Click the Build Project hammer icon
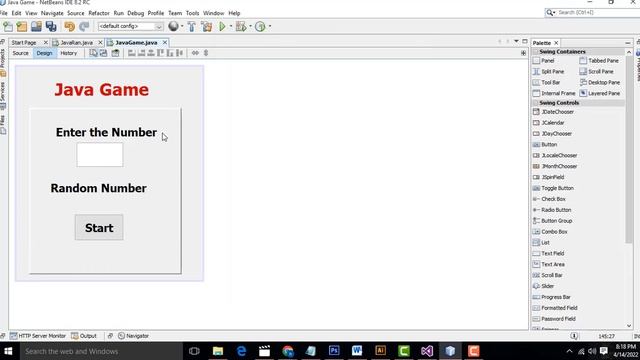 191,27
